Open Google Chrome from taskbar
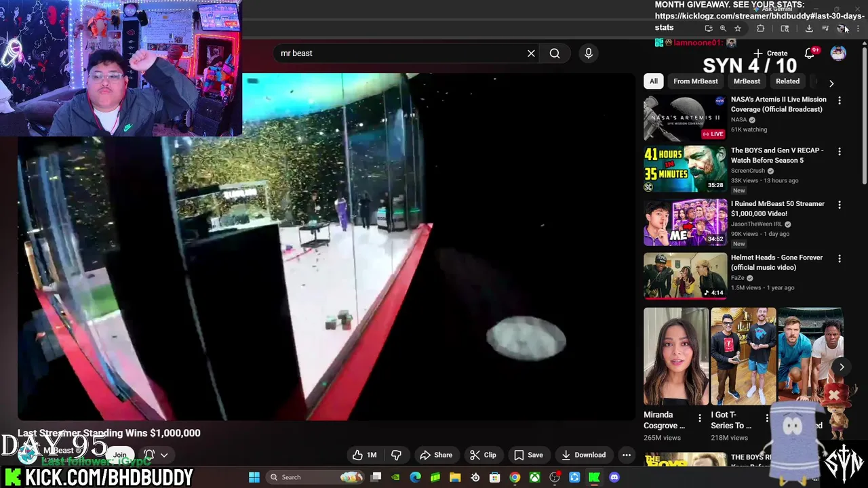Screen dimensions: 868x488 [515, 477]
